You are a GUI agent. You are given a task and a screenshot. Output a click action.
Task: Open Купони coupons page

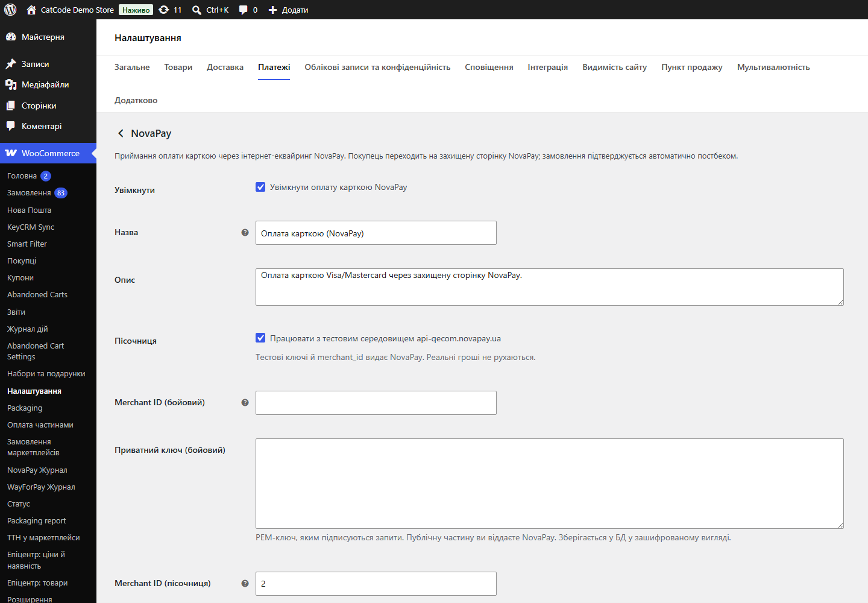[20, 277]
